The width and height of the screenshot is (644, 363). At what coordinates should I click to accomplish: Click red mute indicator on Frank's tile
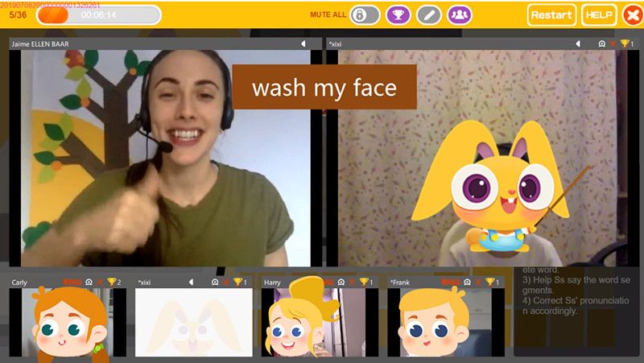point(450,282)
